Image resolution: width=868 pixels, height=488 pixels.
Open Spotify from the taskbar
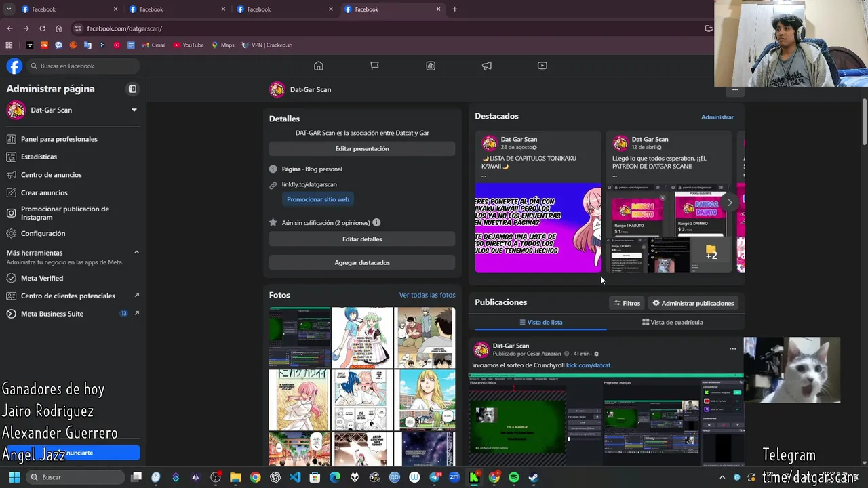point(514,477)
